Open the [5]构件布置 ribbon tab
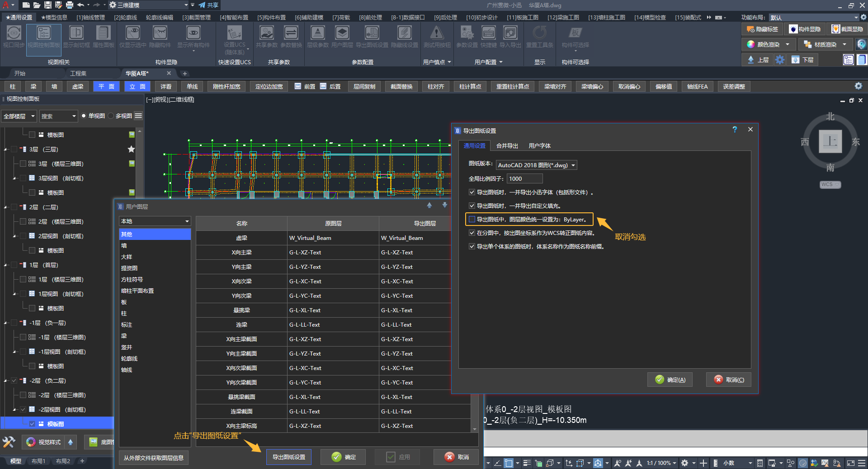The image size is (868, 469). (x=271, y=18)
